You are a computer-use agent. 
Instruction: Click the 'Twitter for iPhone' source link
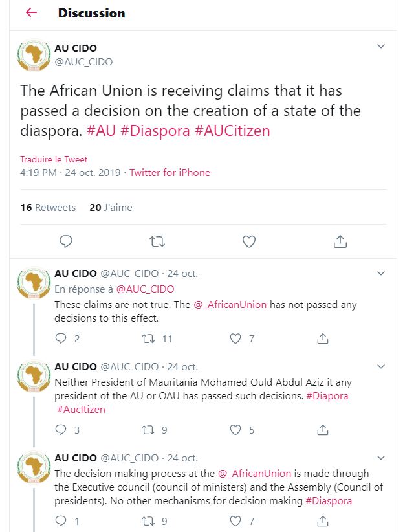click(170, 173)
